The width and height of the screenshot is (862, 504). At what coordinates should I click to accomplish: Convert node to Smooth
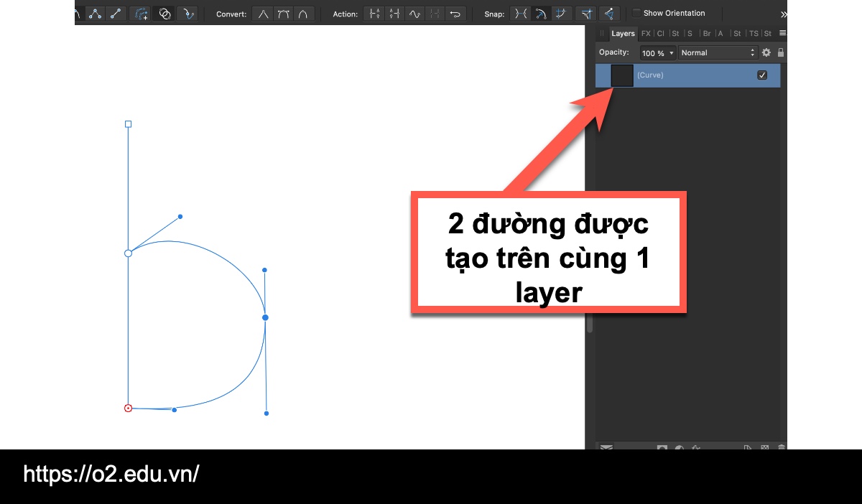(x=284, y=14)
